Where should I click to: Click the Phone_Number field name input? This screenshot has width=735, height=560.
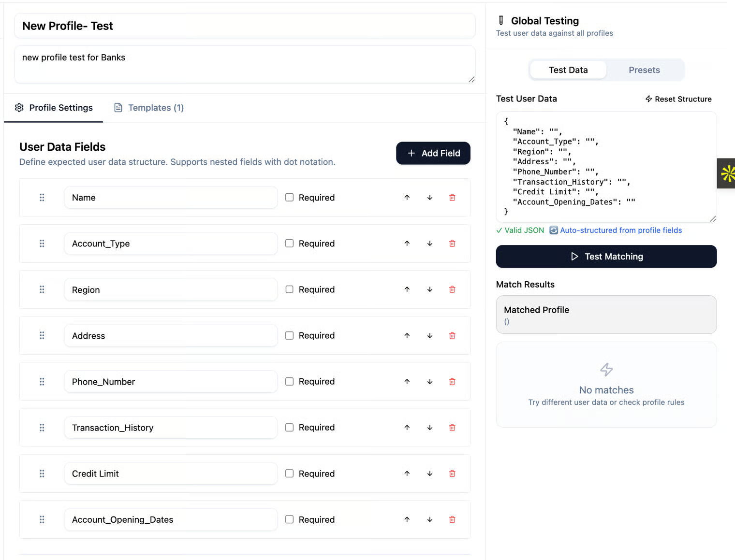[171, 382]
